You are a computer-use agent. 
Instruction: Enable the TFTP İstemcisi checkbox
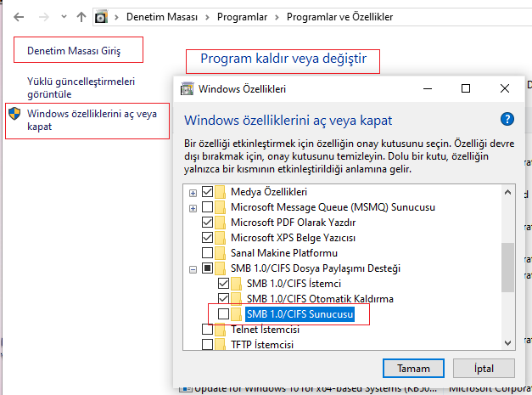click(207, 344)
